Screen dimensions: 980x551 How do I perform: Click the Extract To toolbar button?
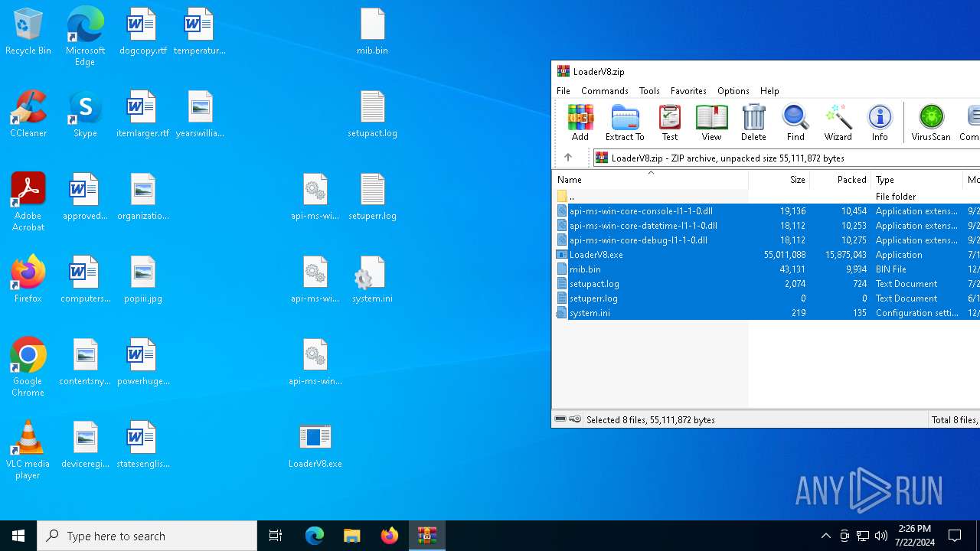[625, 122]
